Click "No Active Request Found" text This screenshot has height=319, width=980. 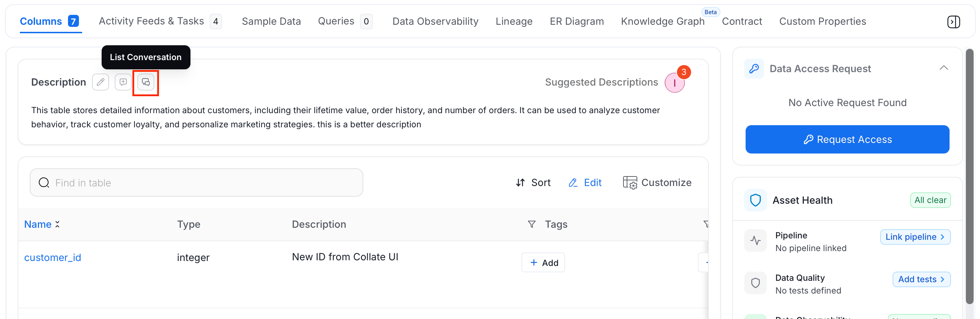pyautogui.click(x=847, y=103)
